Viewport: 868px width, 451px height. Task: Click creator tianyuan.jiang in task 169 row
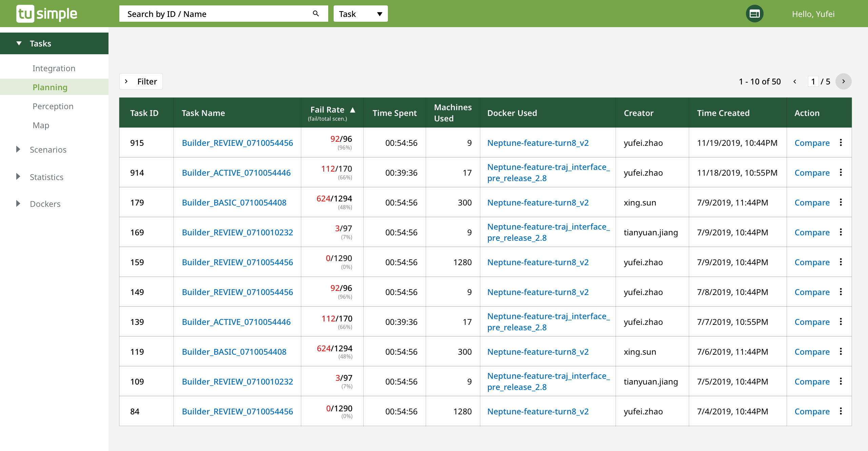tap(651, 232)
